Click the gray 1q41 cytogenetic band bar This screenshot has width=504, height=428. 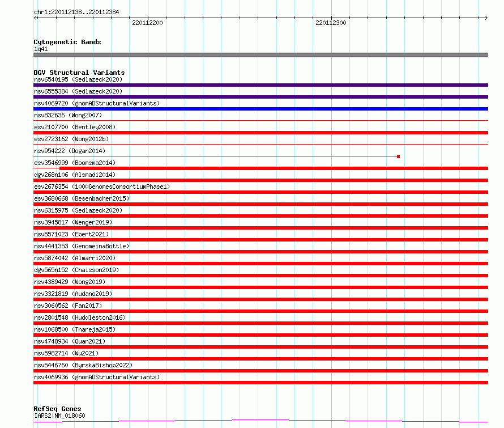click(260, 55)
